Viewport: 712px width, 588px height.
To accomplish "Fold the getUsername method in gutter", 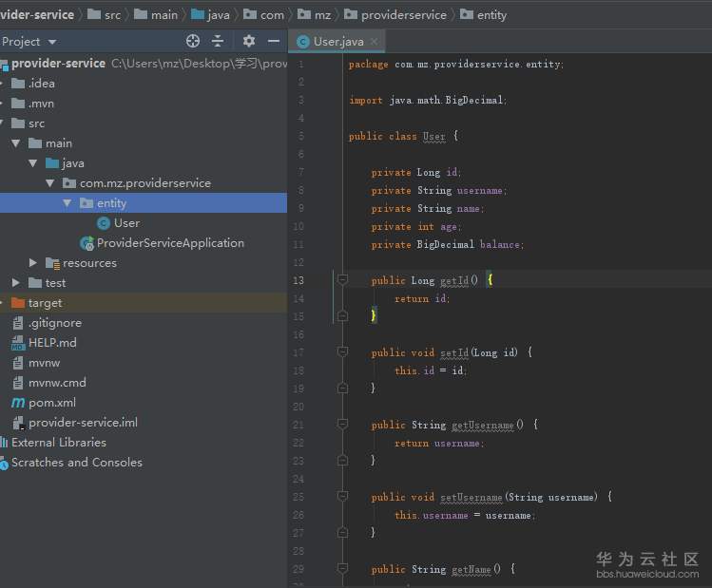I will (x=342, y=425).
